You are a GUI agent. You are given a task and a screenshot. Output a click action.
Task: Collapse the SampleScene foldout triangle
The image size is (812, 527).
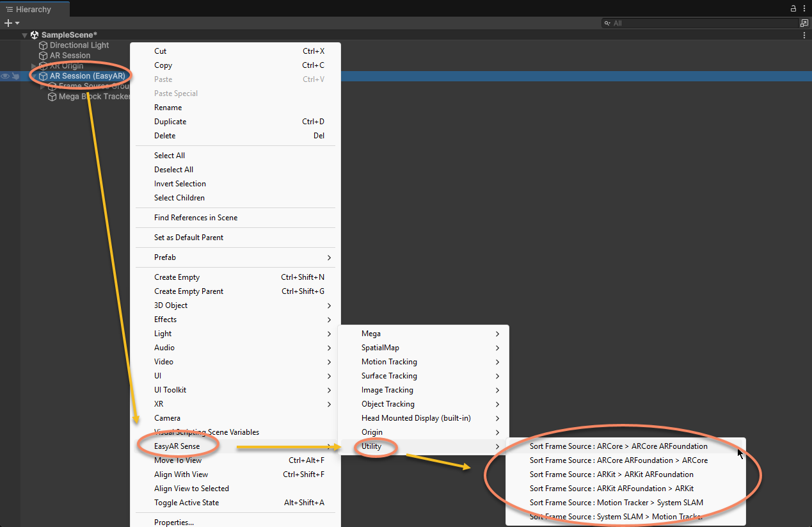(25, 35)
